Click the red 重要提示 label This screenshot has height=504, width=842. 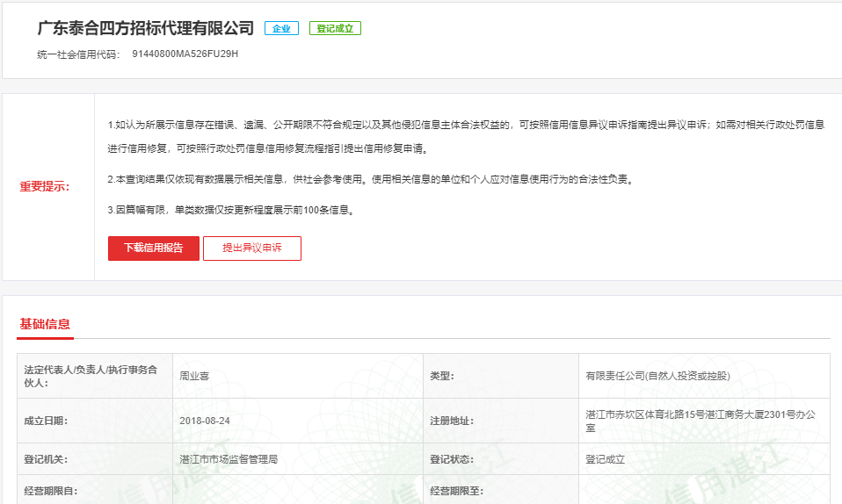coord(45,186)
